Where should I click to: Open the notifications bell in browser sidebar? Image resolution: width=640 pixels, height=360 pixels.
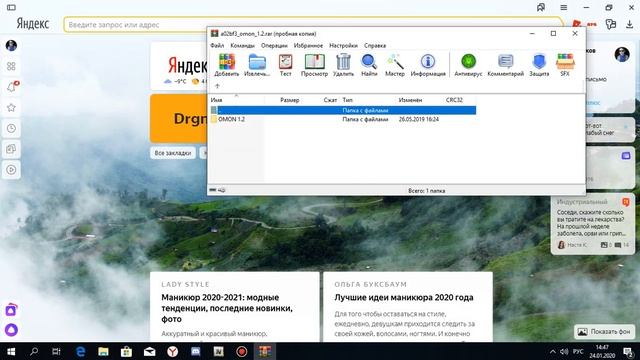11,87
